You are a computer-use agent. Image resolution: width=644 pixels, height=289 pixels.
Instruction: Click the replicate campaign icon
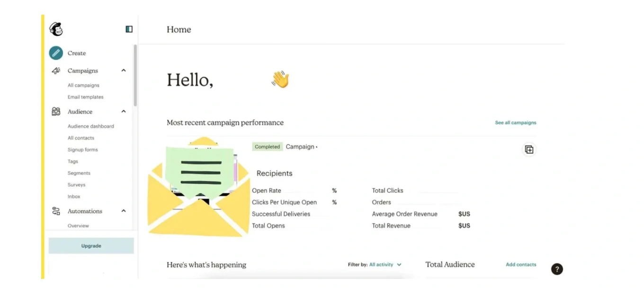coord(529,149)
